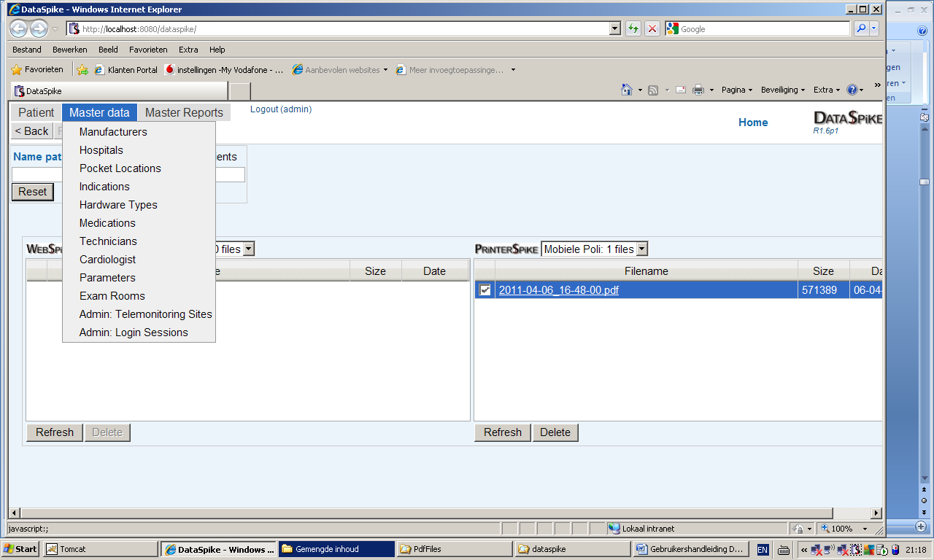The image size is (934, 560).
Task: Open the address bar history dropdown
Action: point(615,28)
